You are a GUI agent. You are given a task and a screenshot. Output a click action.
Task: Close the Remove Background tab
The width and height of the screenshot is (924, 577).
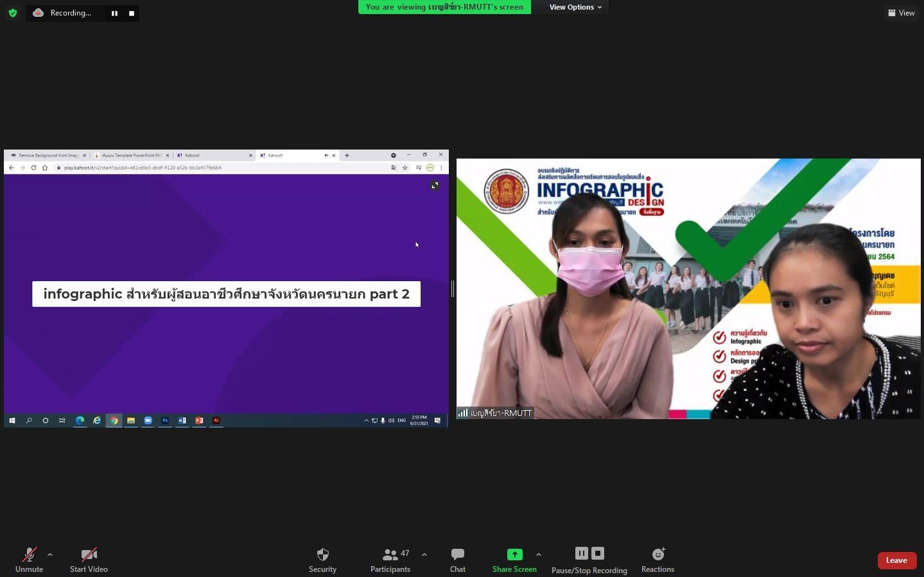coord(84,155)
